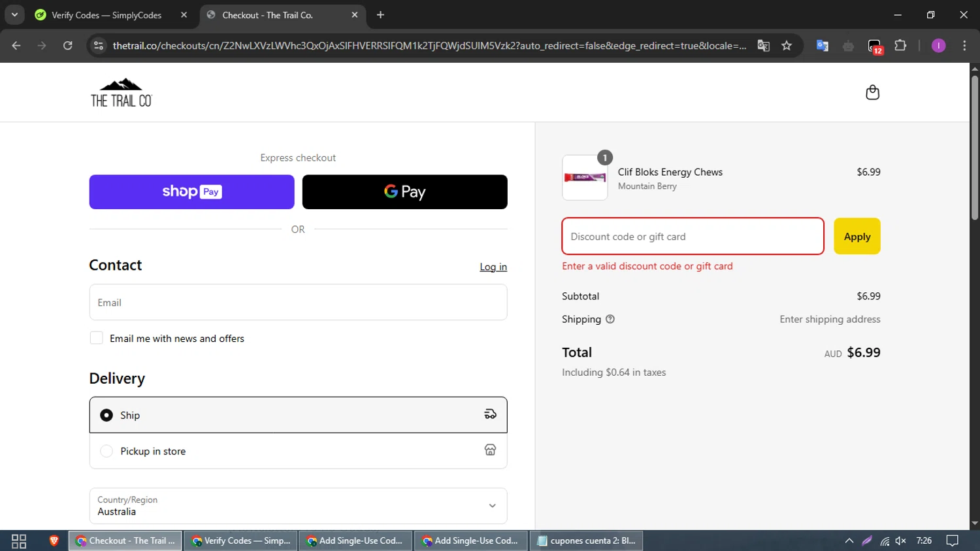Click the Clif Bloks Energy Chews product name
Viewport: 980px width, 551px height.
pos(670,172)
